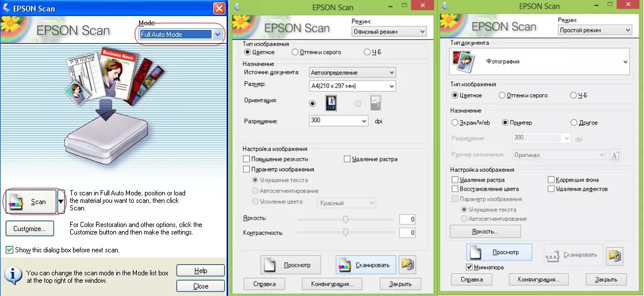Click the Яркость value field
Screen dimensions: 644x296
click(x=407, y=219)
